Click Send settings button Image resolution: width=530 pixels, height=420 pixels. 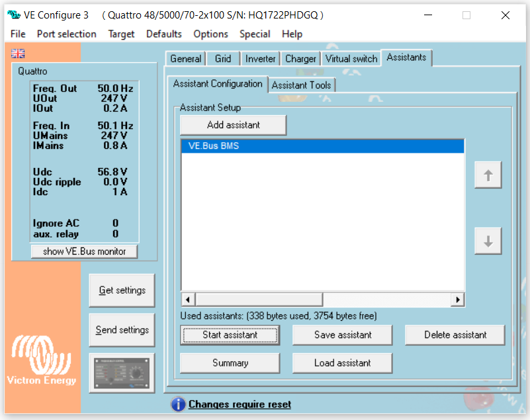[122, 330]
